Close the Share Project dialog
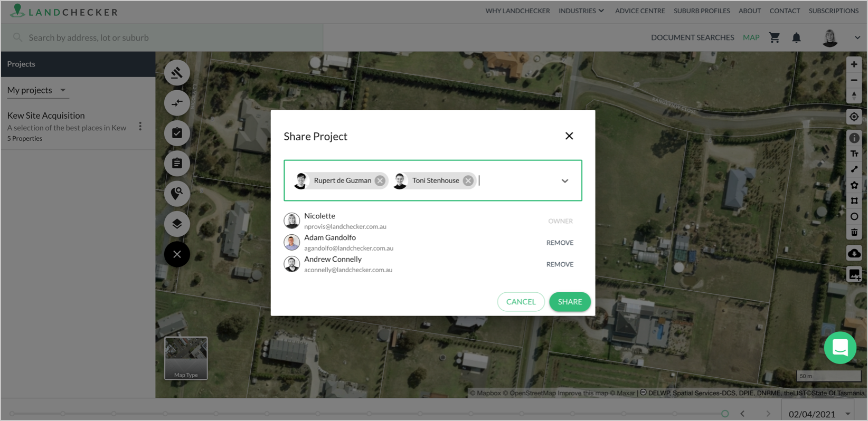 tap(569, 136)
